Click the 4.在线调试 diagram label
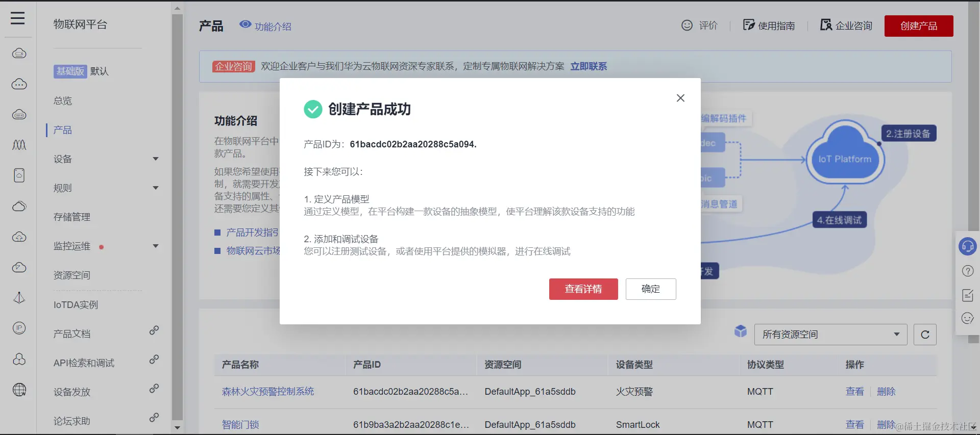 (x=840, y=220)
